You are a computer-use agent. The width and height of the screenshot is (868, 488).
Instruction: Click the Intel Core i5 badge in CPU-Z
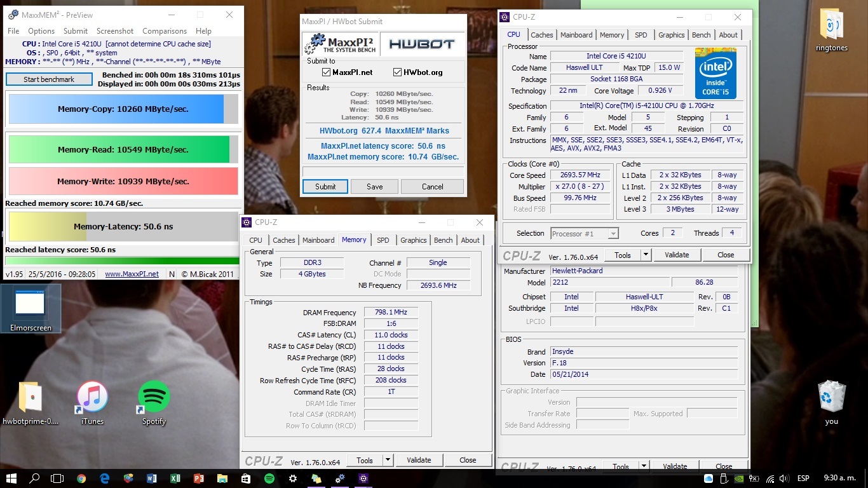point(715,73)
